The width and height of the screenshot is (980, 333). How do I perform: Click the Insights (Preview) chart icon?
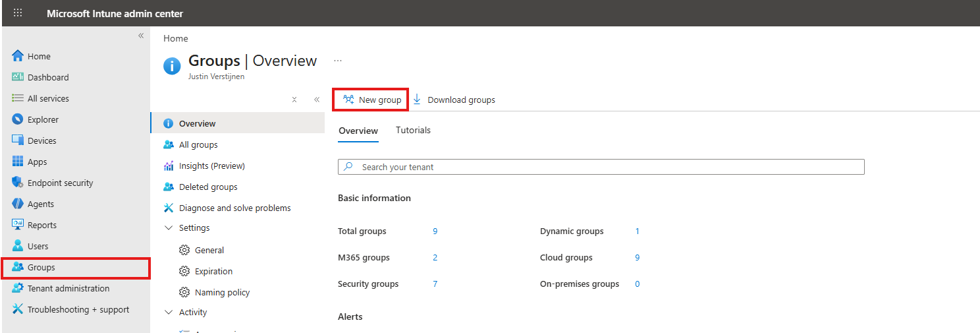[169, 166]
